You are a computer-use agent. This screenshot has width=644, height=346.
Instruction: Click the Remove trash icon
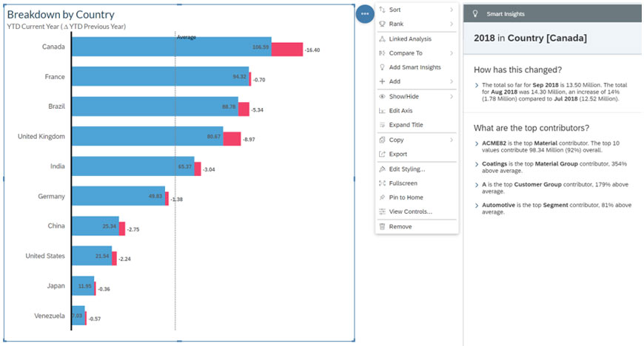coord(382,226)
